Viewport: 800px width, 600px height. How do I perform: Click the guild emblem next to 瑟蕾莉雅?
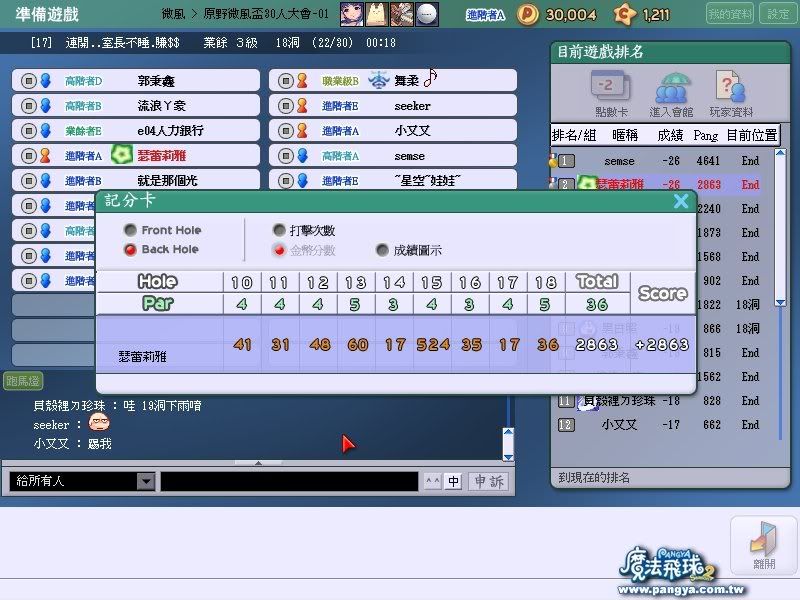coord(122,155)
